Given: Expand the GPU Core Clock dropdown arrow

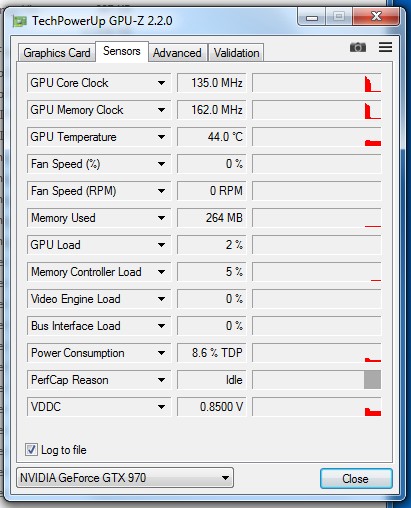Looking at the screenshot, I should pos(161,83).
